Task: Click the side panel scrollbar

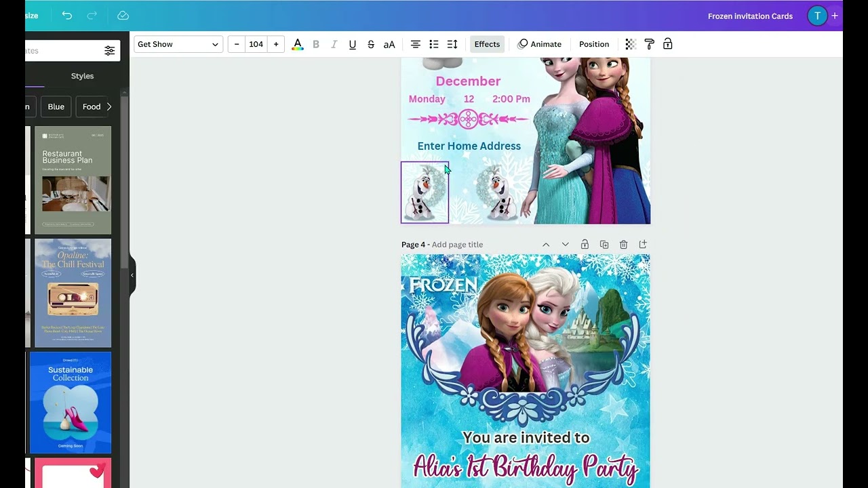Action: click(125, 183)
